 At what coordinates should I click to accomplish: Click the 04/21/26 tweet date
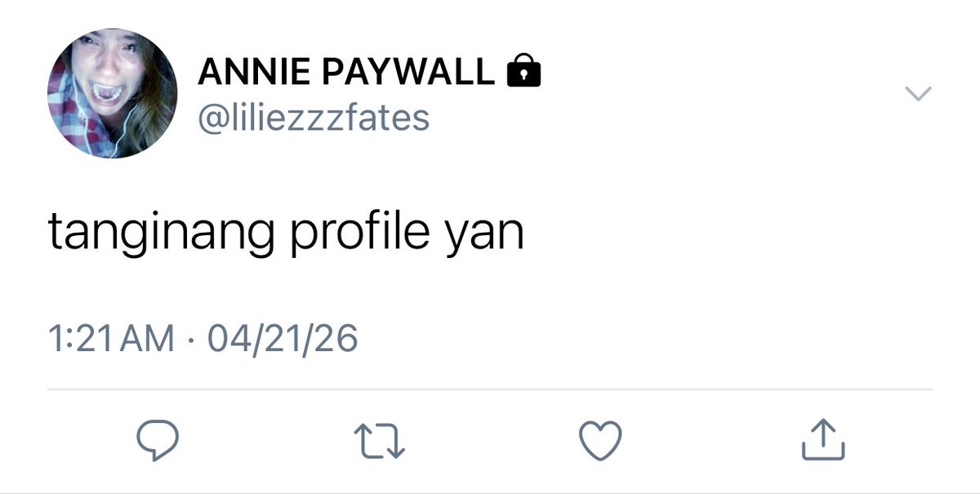283,338
